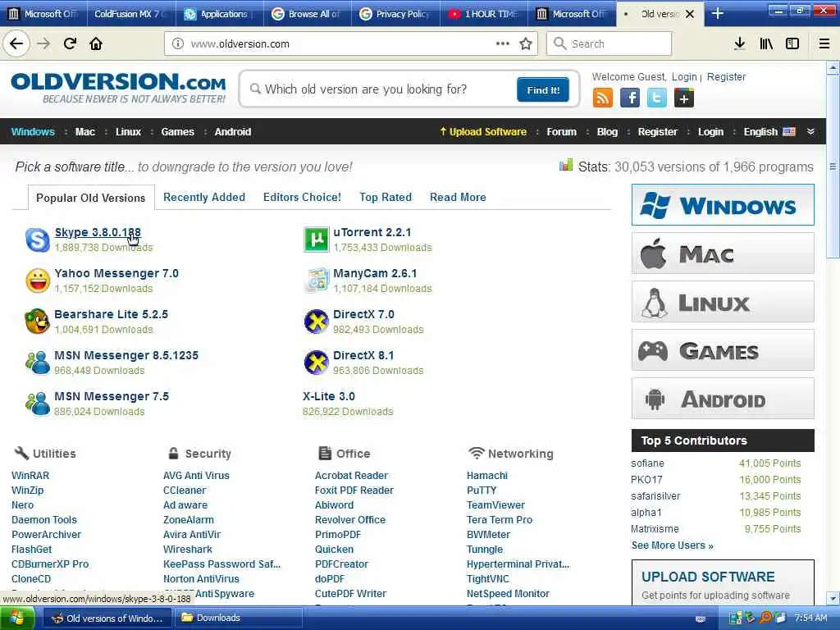Open a new browser tab with plus

point(717,14)
